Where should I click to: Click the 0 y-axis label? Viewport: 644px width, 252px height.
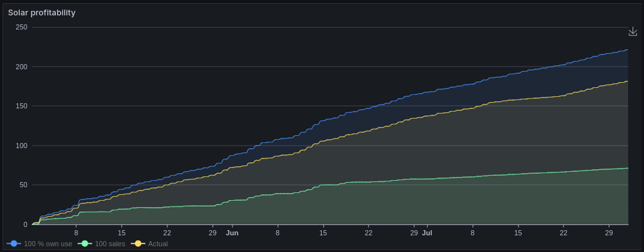click(26, 224)
